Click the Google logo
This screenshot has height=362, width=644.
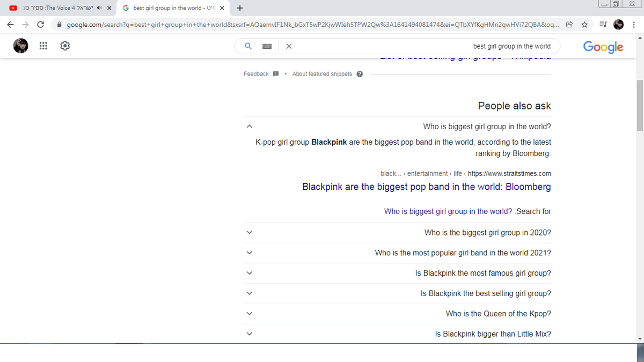pyautogui.click(x=603, y=47)
